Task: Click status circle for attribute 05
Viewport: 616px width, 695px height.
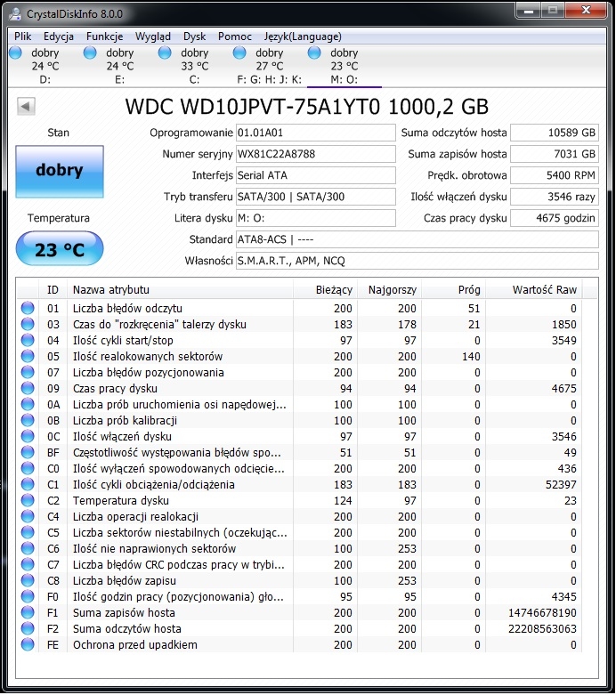Action: coord(28,356)
